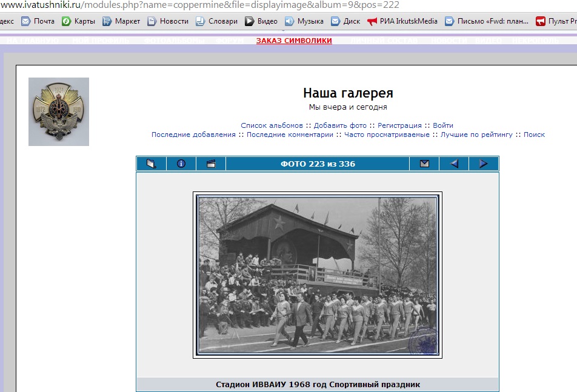
Task: Open the ЗАКАЗ СИМВОЛИКИ menu item
Action: (293, 41)
